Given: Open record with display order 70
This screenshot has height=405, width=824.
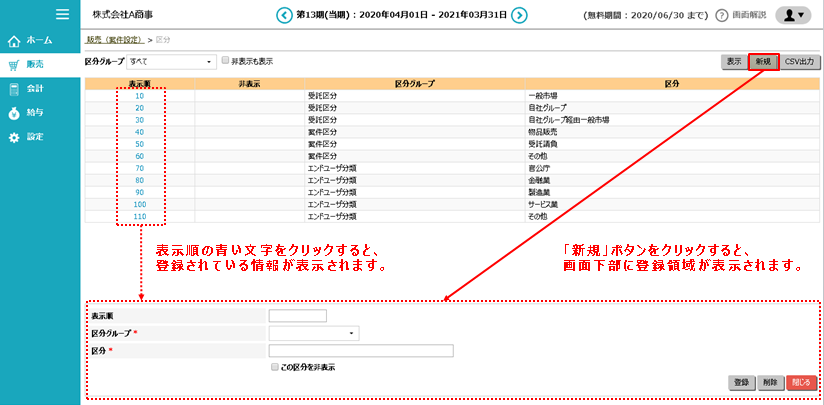Looking at the screenshot, I should [140, 168].
